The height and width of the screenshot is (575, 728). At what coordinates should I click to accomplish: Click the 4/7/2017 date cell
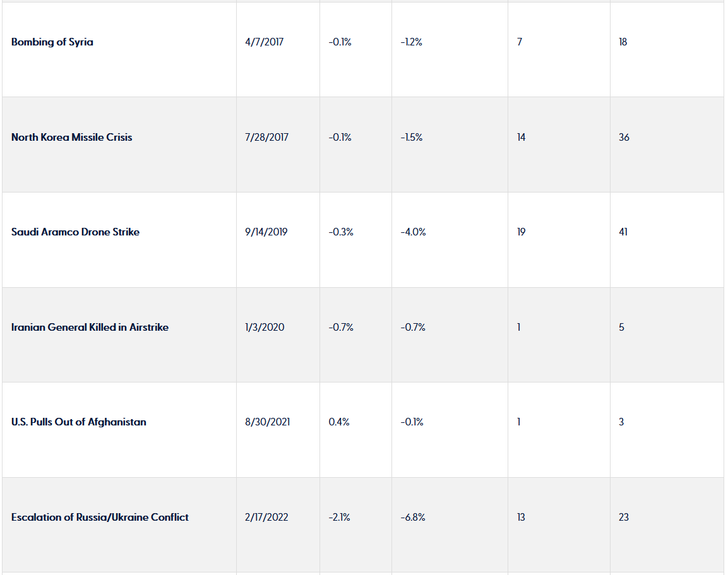(x=265, y=42)
